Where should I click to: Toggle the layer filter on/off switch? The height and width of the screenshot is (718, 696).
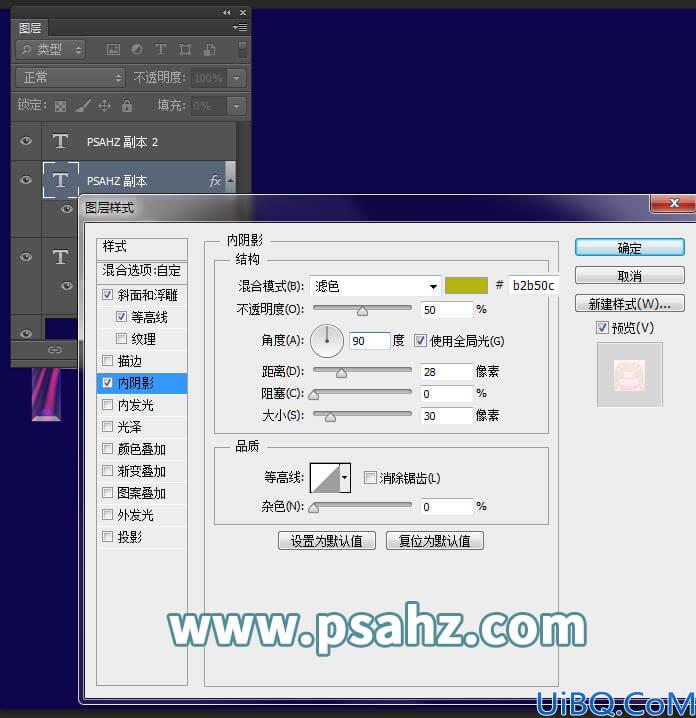[x=242, y=49]
